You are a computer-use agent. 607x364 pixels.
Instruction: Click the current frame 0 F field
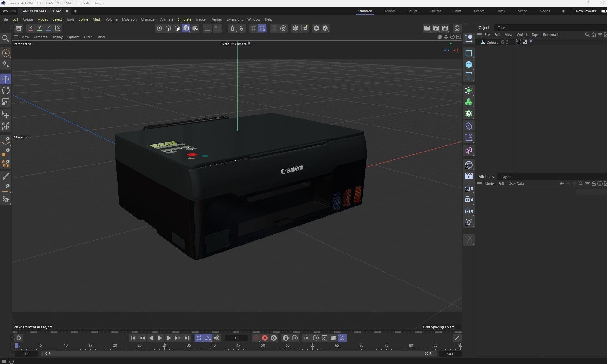point(236,338)
